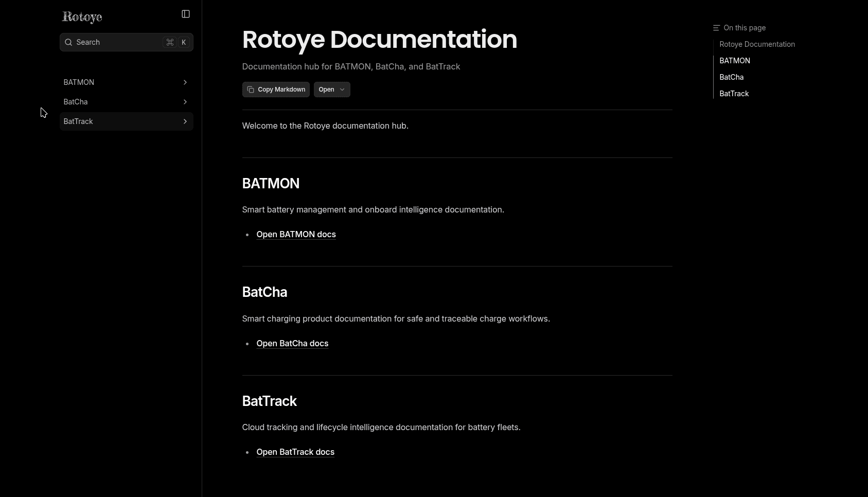
Task: Click the BatCha section heading
Action: point(264,292)
